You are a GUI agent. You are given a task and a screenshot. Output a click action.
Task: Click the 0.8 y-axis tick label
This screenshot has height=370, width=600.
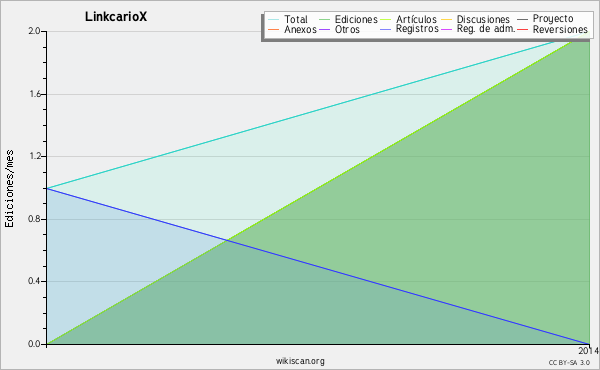click(34, 219)
